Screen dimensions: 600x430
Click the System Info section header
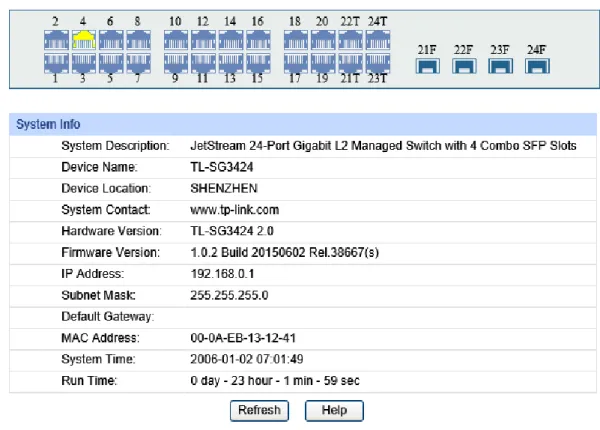pyautogui.click(x=303, y=124)
